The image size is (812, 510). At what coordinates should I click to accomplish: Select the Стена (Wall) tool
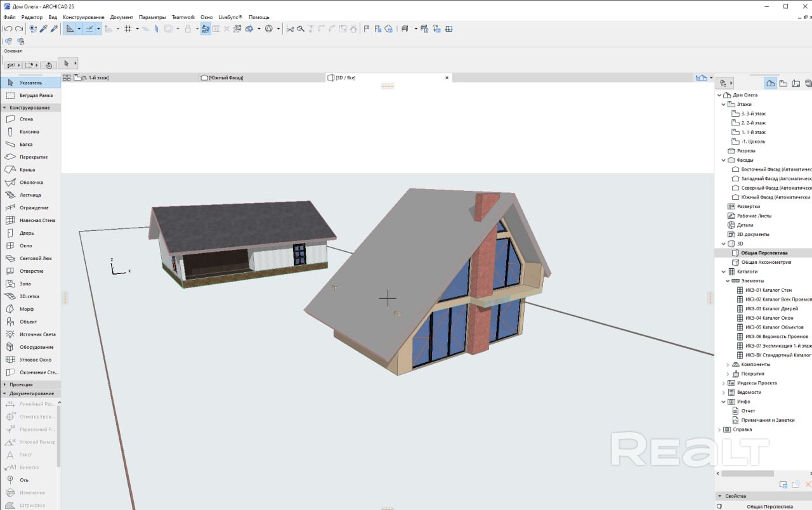(x=30, y=119)
